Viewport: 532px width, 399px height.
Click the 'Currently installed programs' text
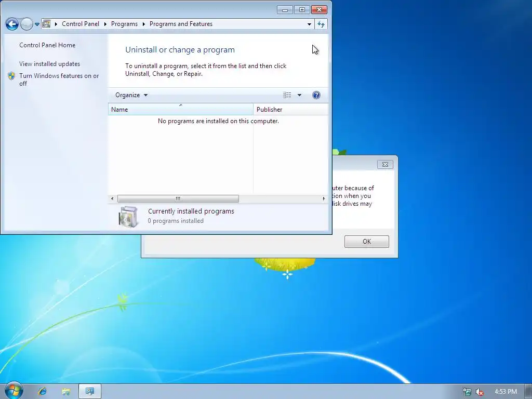point(191,211)
